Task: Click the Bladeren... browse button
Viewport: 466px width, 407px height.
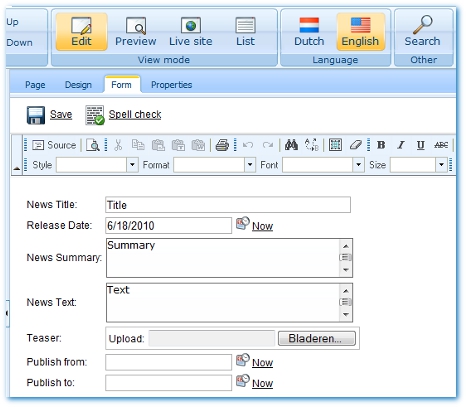Action: pos(317,338)
